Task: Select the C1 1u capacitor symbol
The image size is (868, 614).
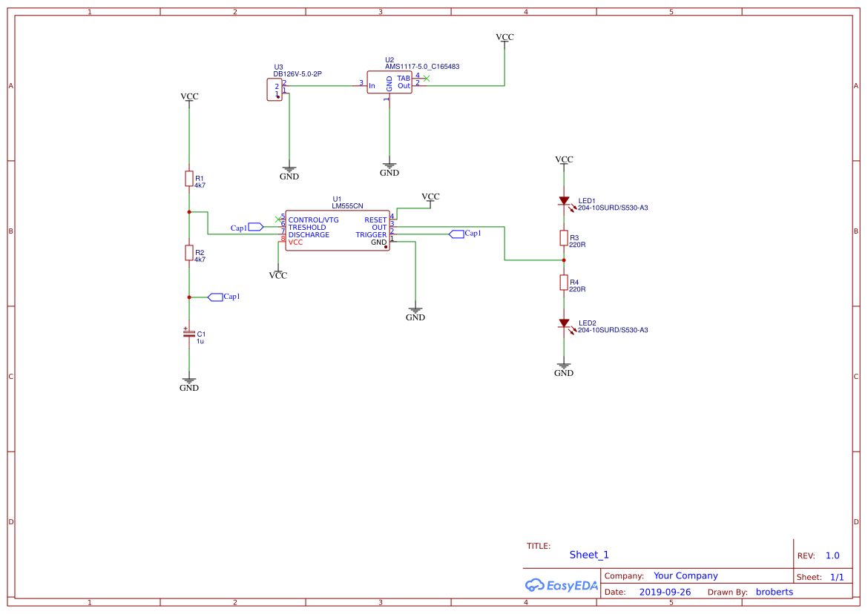Action: click(189, 334)
